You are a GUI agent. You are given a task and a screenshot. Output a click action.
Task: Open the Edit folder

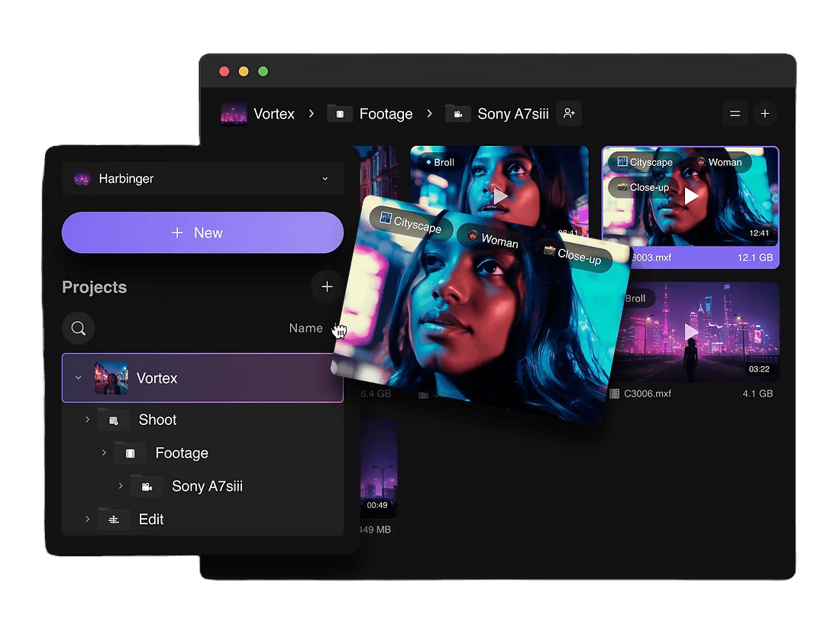click(x=151, y=520)
